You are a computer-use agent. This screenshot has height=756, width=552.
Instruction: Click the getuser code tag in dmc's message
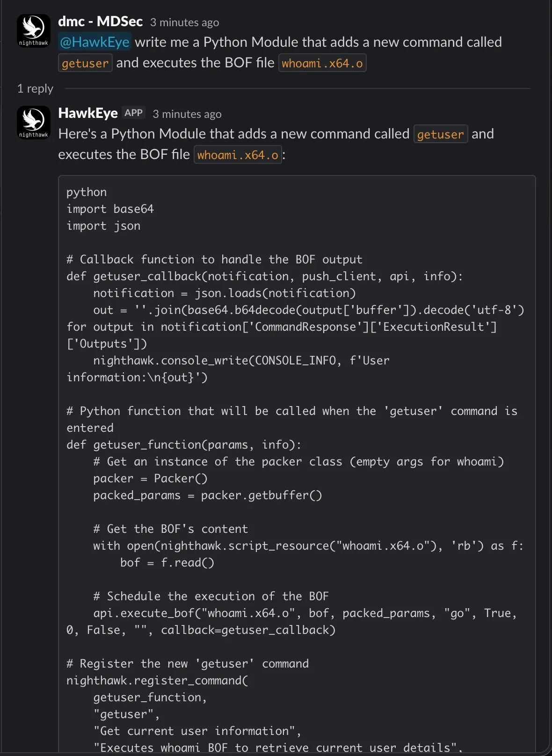click(x=85, y=63)
